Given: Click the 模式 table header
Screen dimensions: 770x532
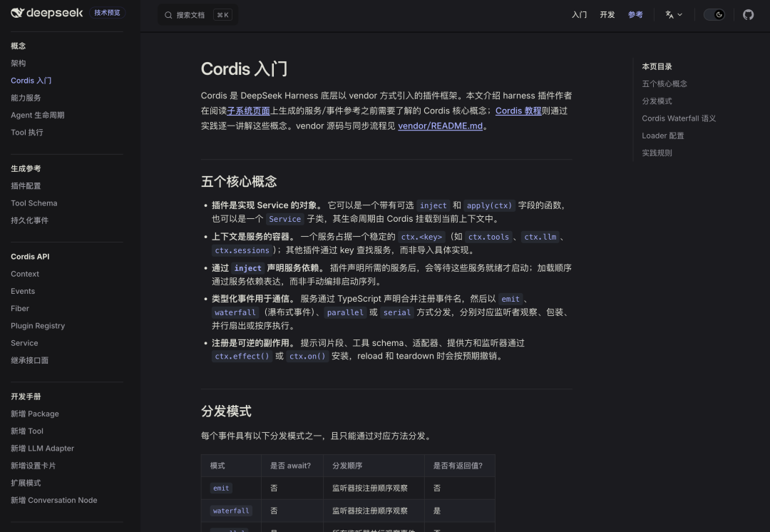Looking at the screenshot, I should click(217, 465).
